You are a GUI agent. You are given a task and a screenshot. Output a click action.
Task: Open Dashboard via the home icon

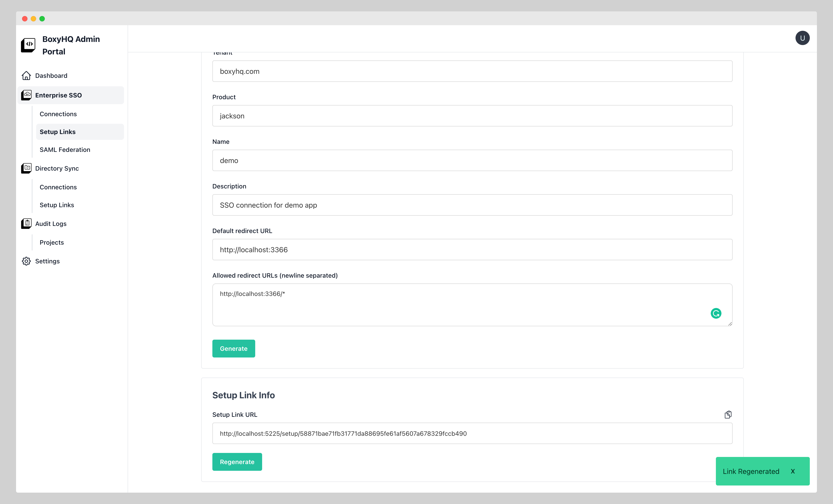click(26, 76)
